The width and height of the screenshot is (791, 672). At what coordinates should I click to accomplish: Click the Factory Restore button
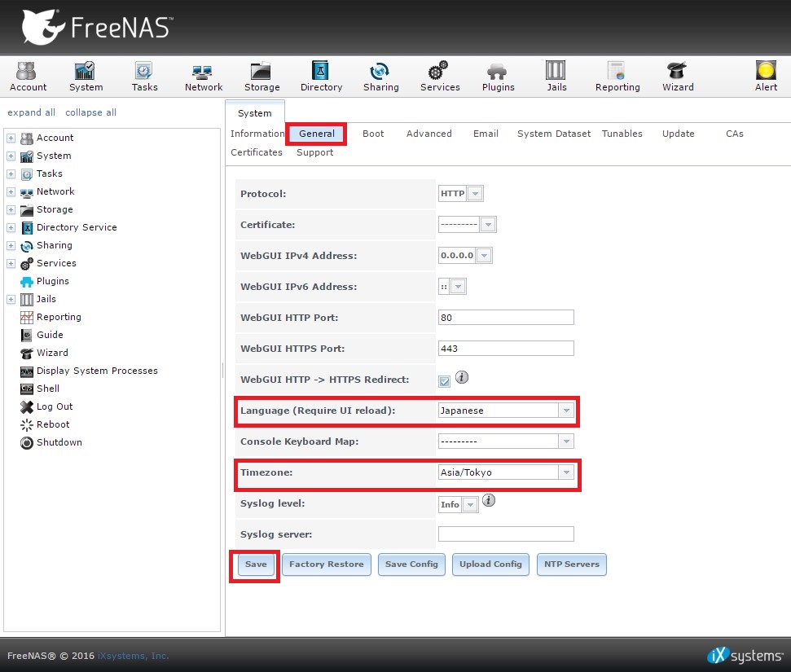click(327, 564)
